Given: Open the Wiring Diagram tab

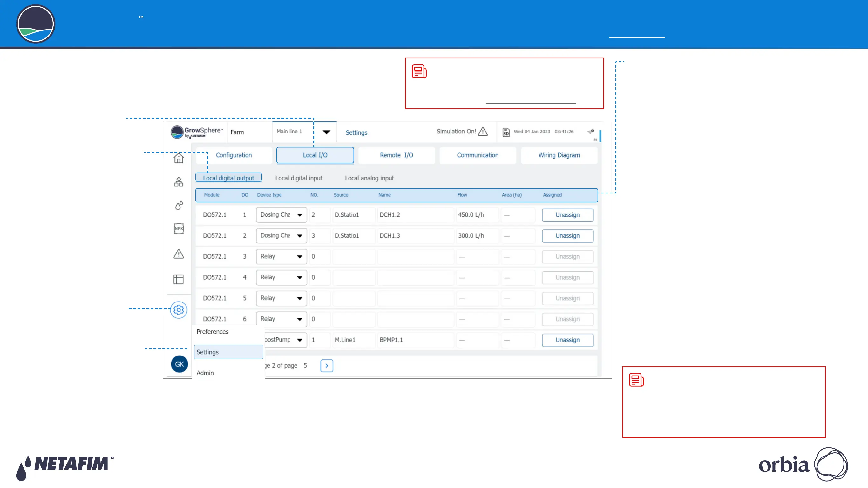Looking at the screenshot, I should click(x=559, y=155).
